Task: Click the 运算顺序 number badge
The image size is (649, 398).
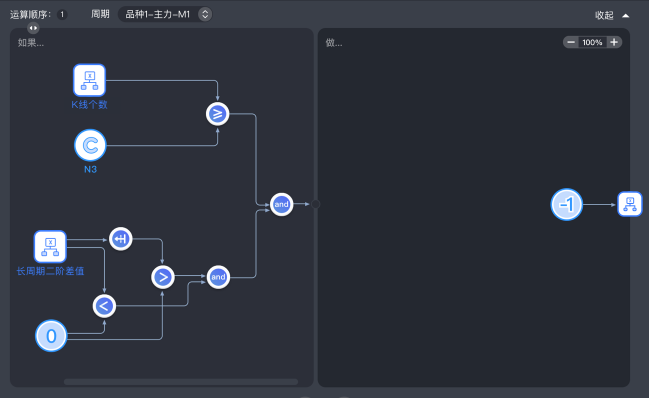Action: [x=62, y=14]
